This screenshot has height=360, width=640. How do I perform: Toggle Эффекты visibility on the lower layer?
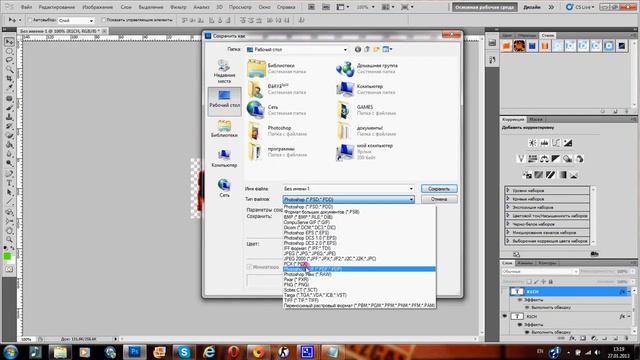coord(520,325)
